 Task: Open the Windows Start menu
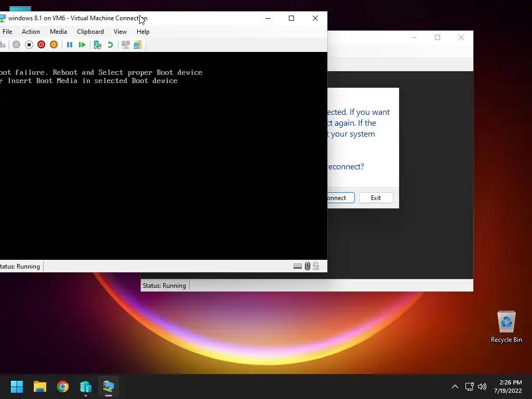(17, 387)
